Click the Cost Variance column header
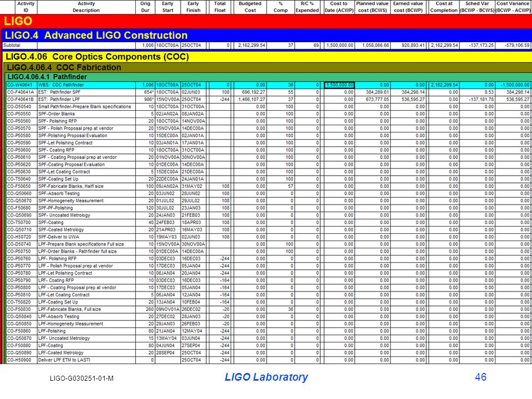 tap(513, 7)
